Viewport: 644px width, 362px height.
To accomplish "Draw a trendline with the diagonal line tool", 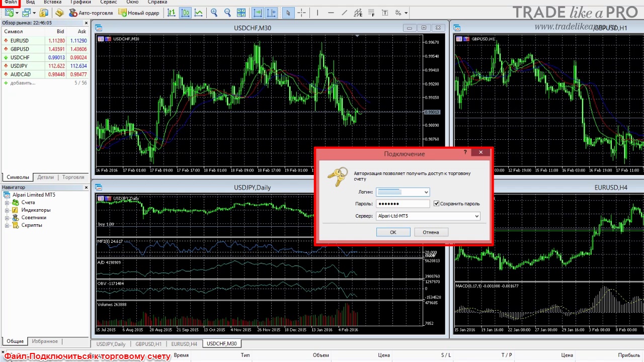I will 344,13.
